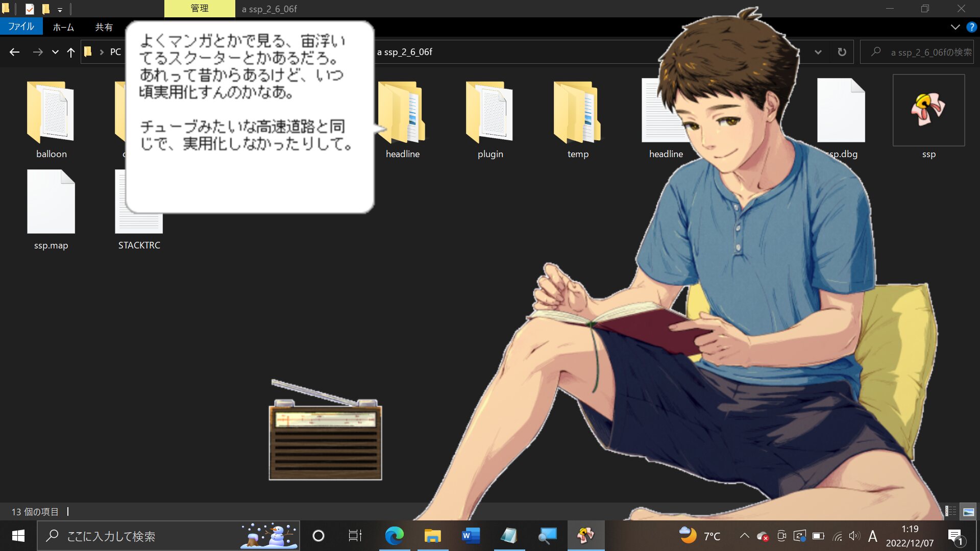Toggle the IME input mode indicator
This screenshot has width=980, height=551.
(872, 536)
